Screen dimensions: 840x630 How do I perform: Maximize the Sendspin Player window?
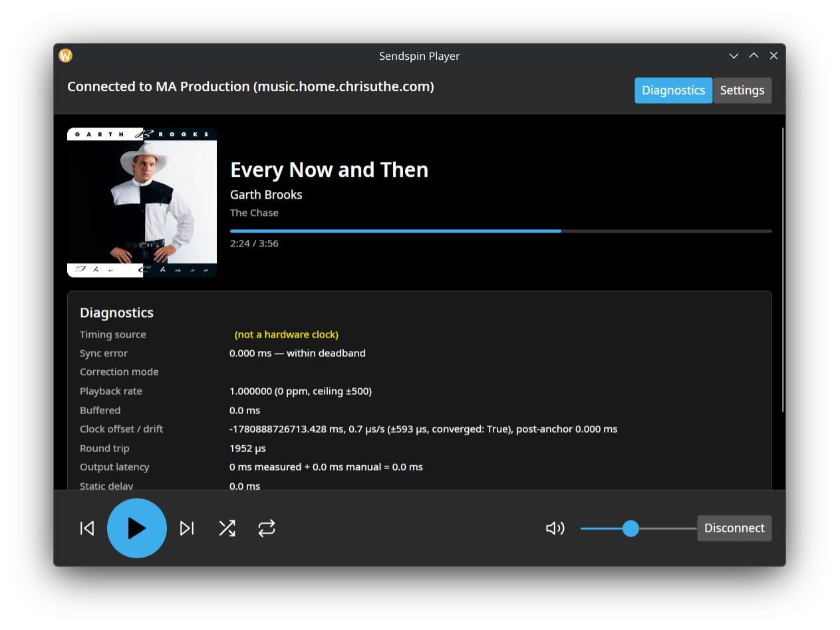tap(754, 56)
